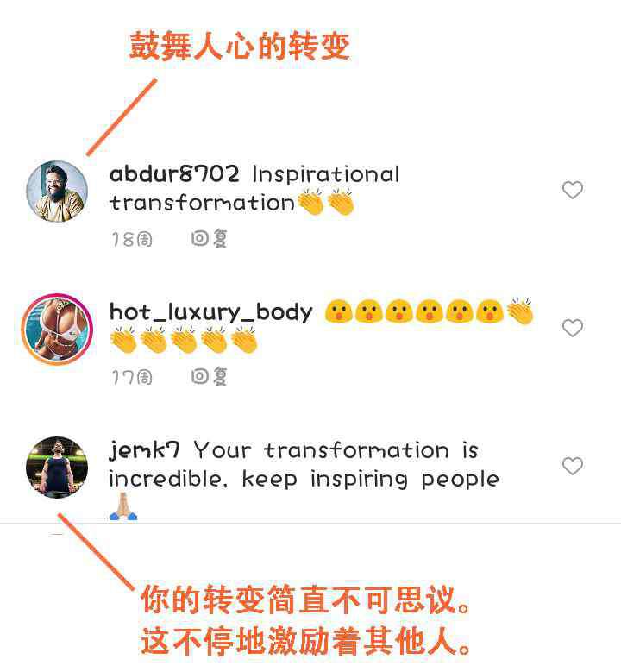Image resolution: width=621 pixels, height=672 pixels.
Task: Tap the heart beside hot_luxury_body's comment
Action: tap(573, 329)
